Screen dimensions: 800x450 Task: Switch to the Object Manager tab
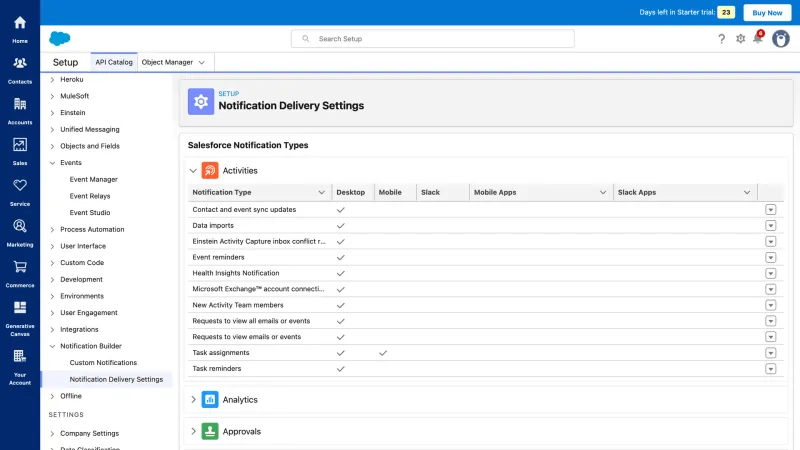[x=167, y=62]
